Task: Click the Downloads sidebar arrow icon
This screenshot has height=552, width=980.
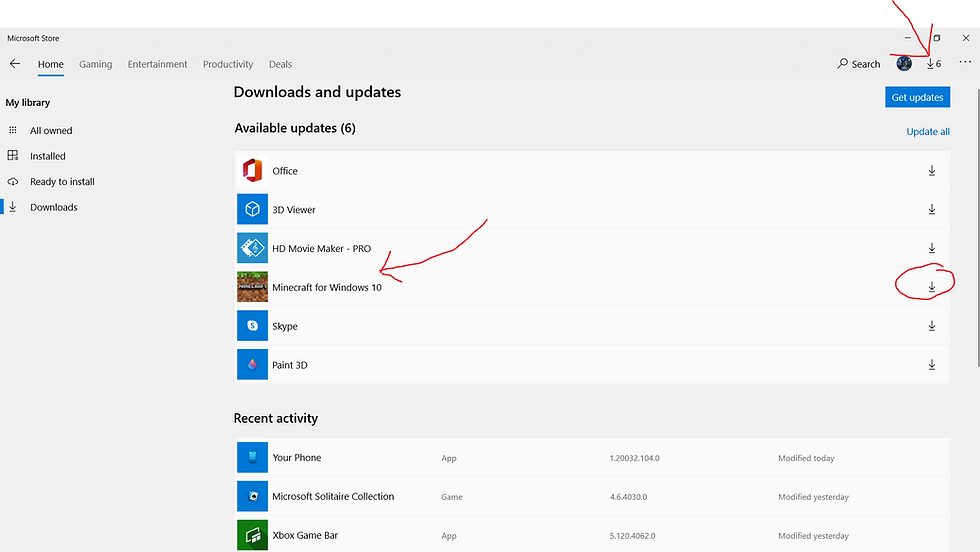Action: click(x=12, y=207)
